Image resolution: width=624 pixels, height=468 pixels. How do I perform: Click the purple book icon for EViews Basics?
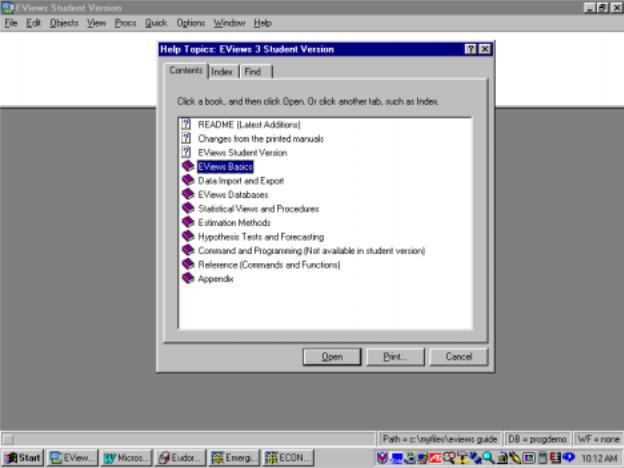pyautogui.click(x=188, y=166)
